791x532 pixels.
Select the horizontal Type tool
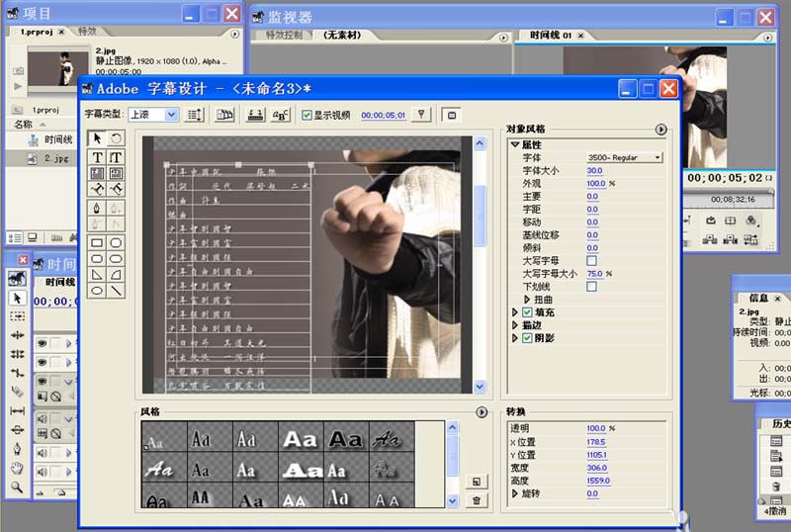point(97,157)
